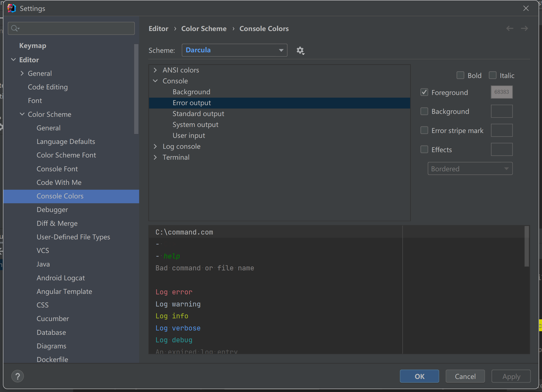Open Database color settings
Viewport: 542px width, 392px height.
[x=51, y=332]
